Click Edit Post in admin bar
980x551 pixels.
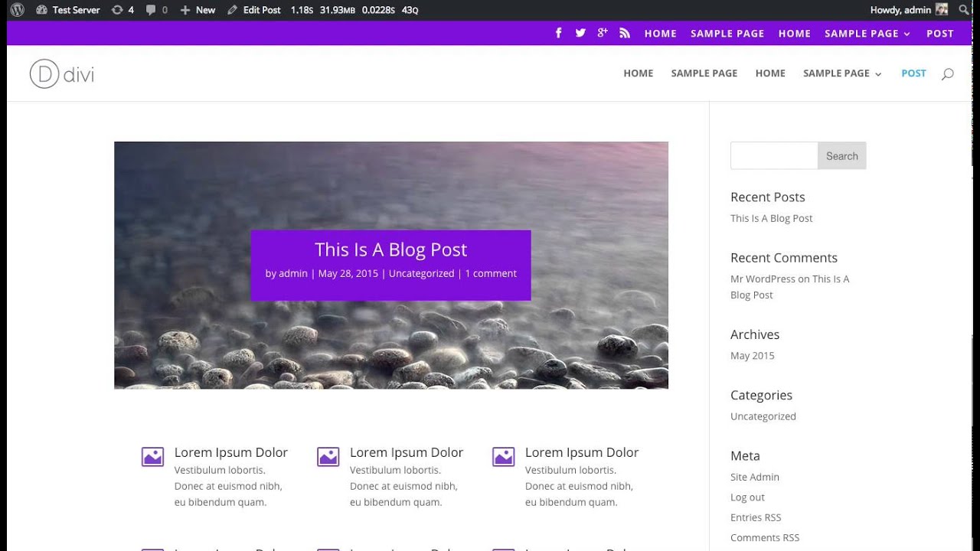coord(254,10)
